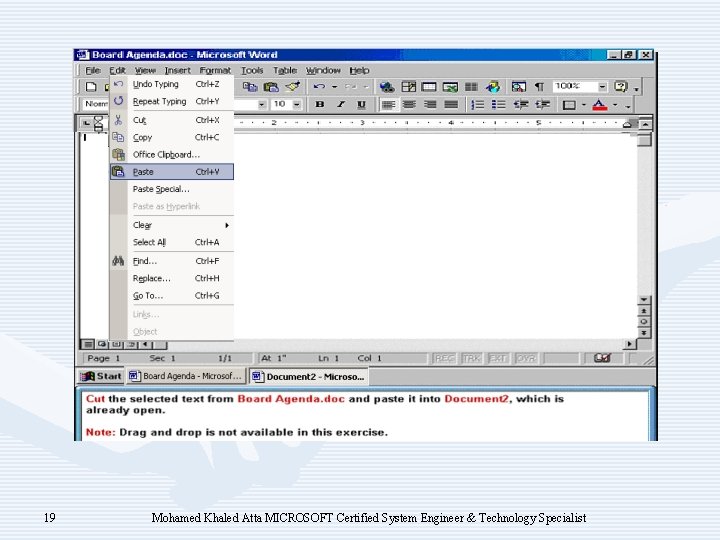The image size is (720, 540).
Task: Switch to Document2 taskbar button
Action: point(308,377)
